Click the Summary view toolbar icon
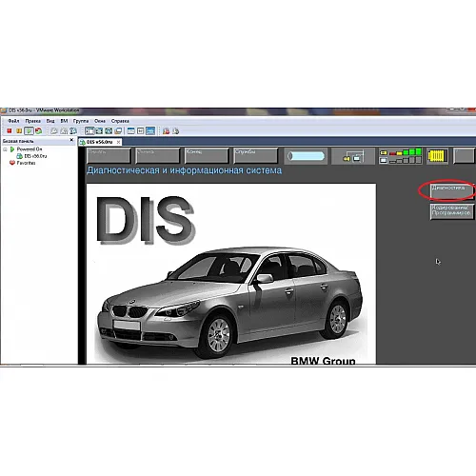This screenshot has height=476, width=476. coord(131,130)
